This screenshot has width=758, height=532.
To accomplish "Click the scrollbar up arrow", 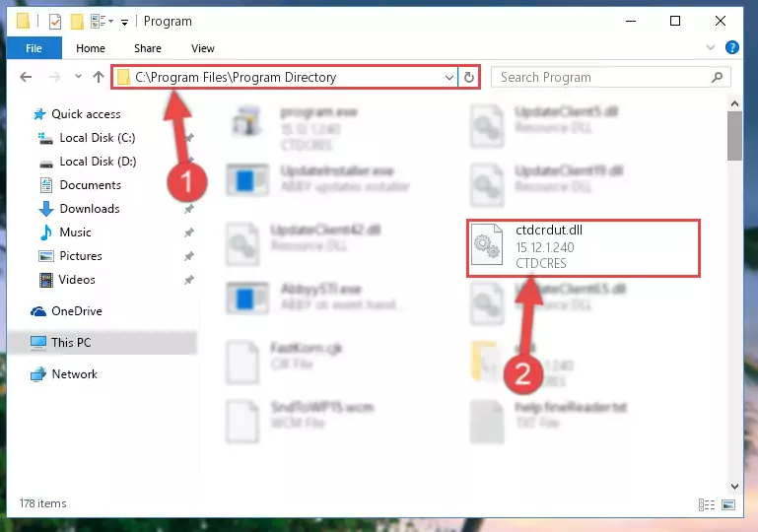I will 734,103.
